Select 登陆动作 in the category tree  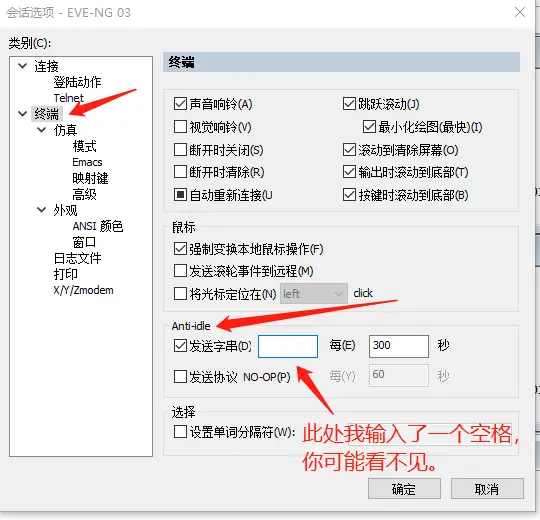click(77, 82)
